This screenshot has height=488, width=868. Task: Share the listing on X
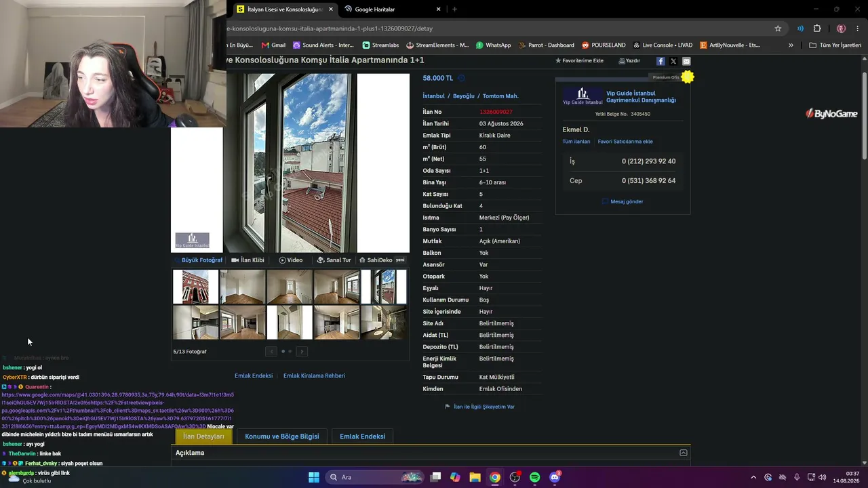pyautogui.click(x=673, y=61)
